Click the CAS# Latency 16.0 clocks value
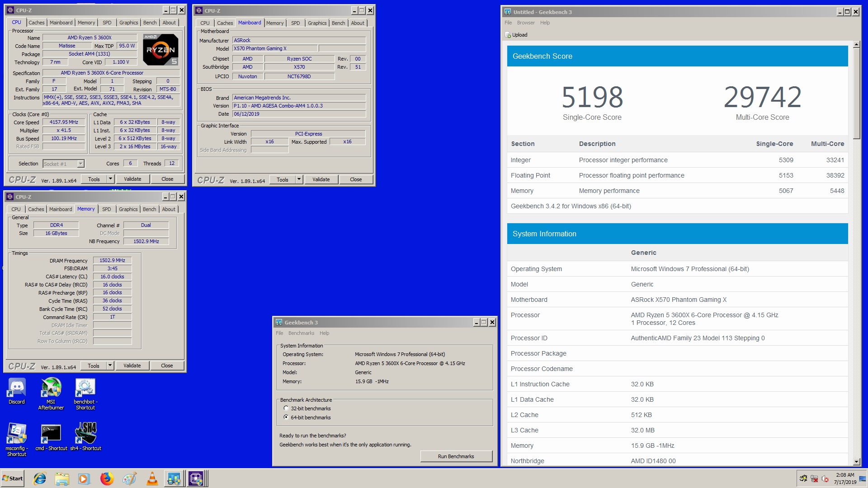Screen dimensions: 868x488 pos(113,277)
